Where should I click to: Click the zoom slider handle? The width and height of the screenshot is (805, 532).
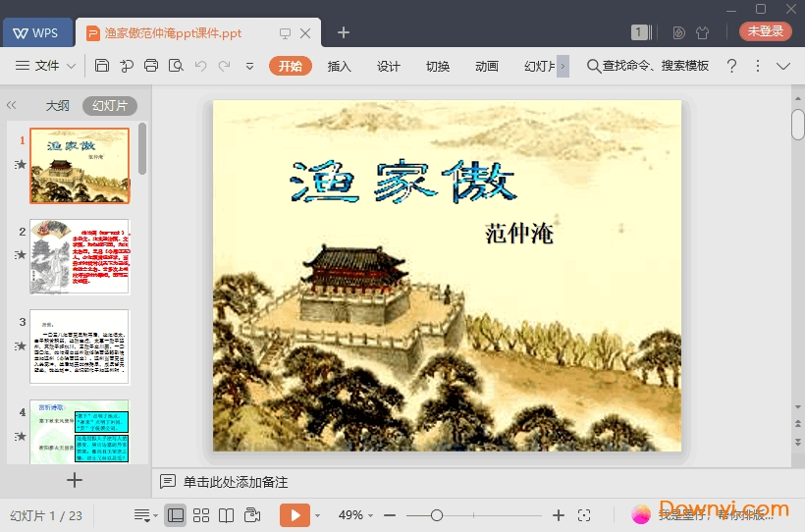(437, 515)
